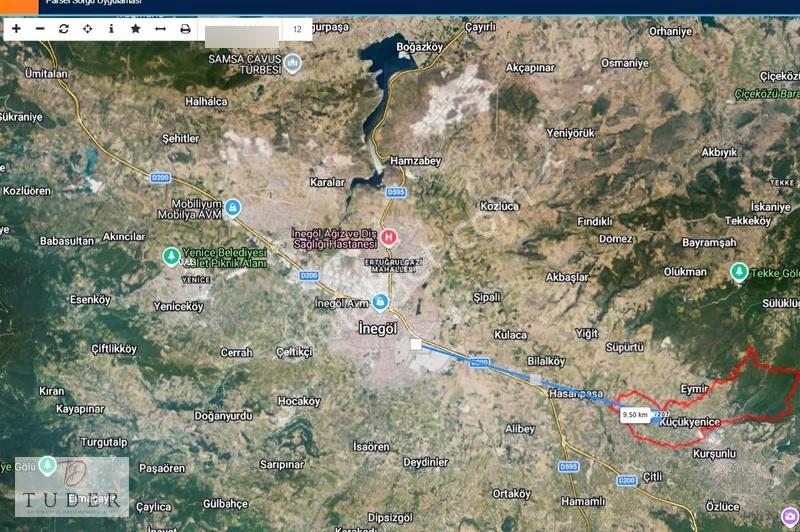800x532 pixels.
Task: Click the Yeniceköy label
Action: (179, 307)
